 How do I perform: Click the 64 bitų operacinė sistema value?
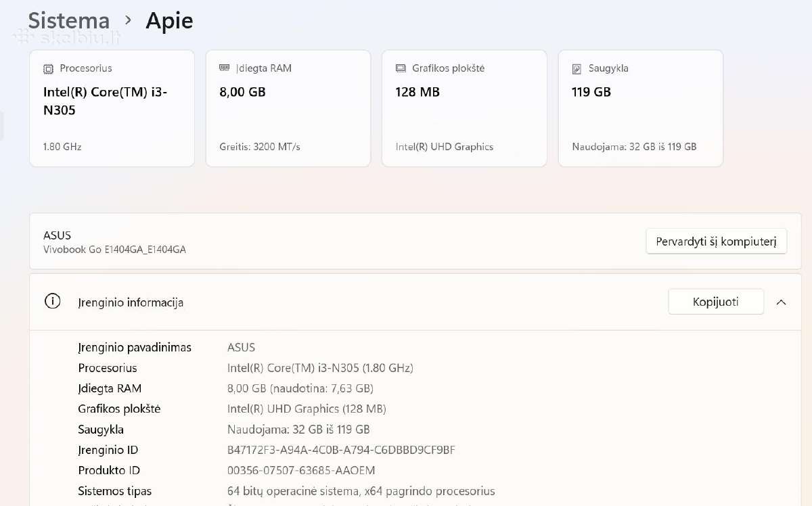361,491
